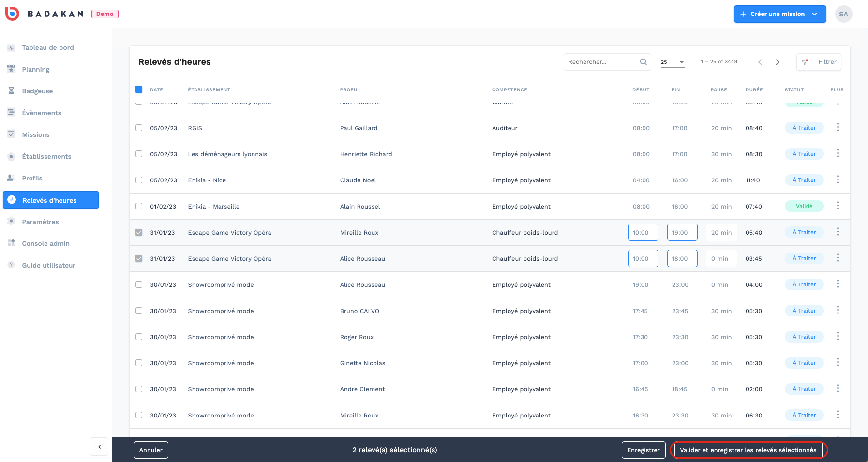Click the Les déménageurs lyonnais cell
The width and height of the screenshot is (868, 462).
pos(227,154)
